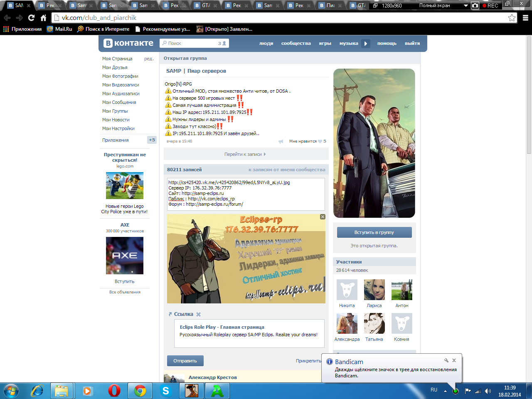Screen dimensions: 532x399
Task: Go to browser home page icon
Action: point(43,18)
